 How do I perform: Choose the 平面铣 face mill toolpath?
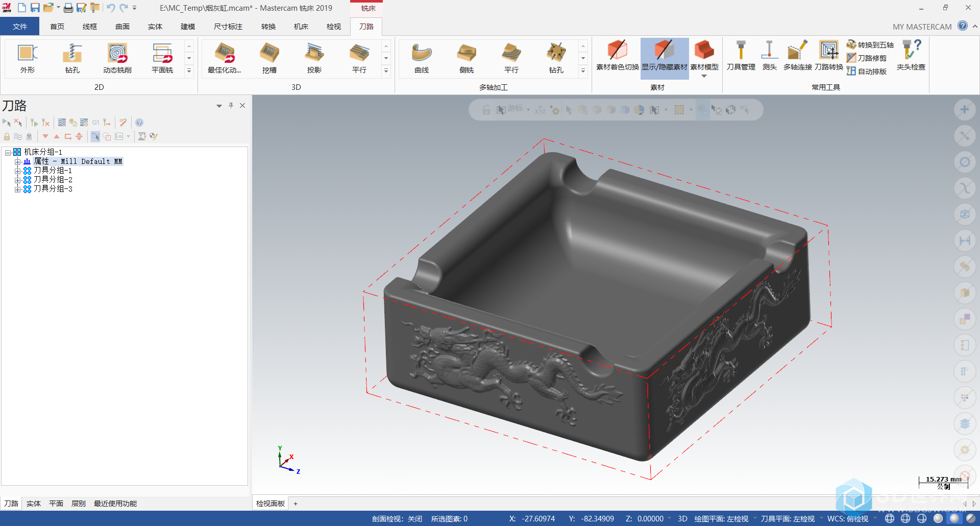[162, 58]
